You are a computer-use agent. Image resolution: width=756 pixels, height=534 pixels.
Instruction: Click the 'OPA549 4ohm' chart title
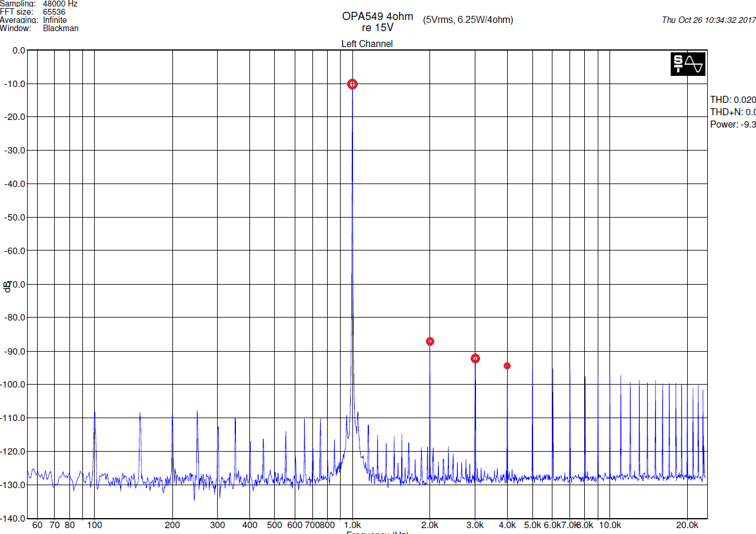tap(378, 16)
